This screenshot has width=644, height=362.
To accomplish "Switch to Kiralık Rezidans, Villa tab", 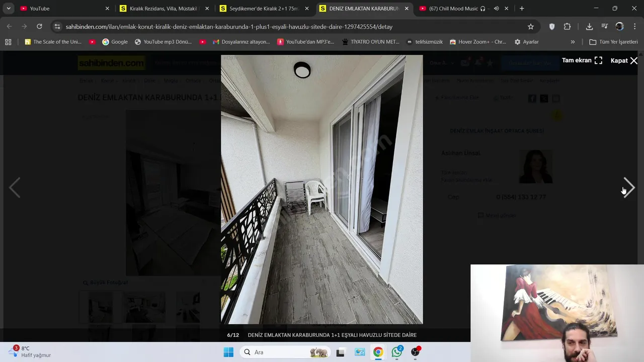I will [164, 9].
